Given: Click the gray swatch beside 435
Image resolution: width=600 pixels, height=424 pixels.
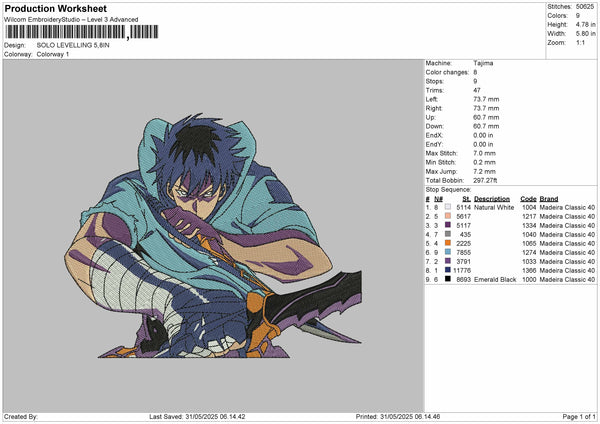Looking at the screenshot, I should 448,234.
